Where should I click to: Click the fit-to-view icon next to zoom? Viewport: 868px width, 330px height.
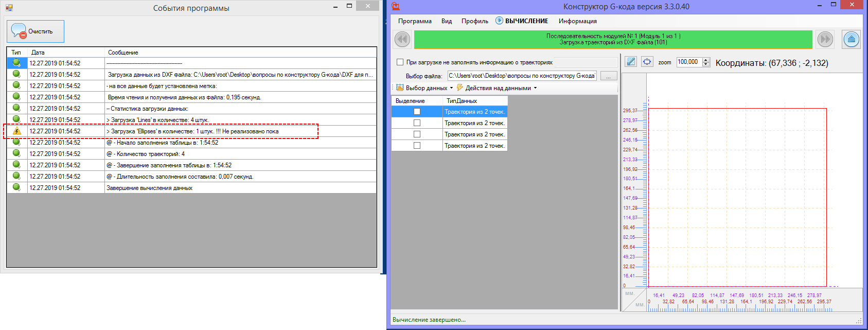click(x=647, y=62)
